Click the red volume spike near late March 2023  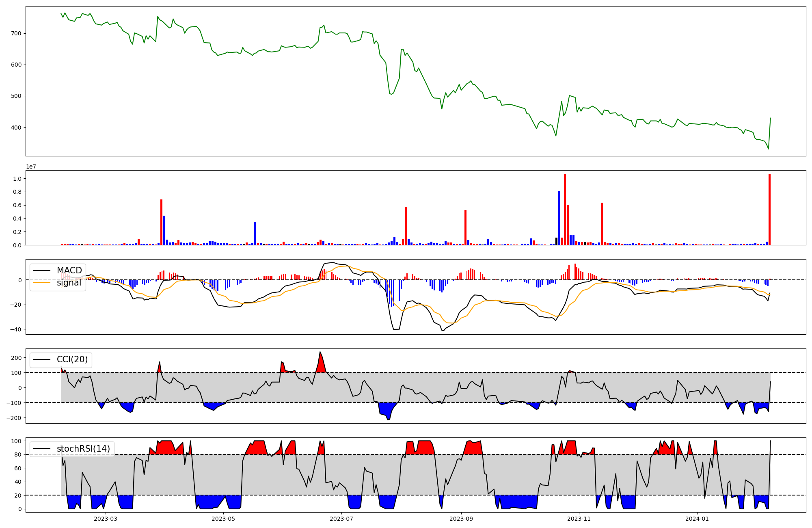point(161,222)
